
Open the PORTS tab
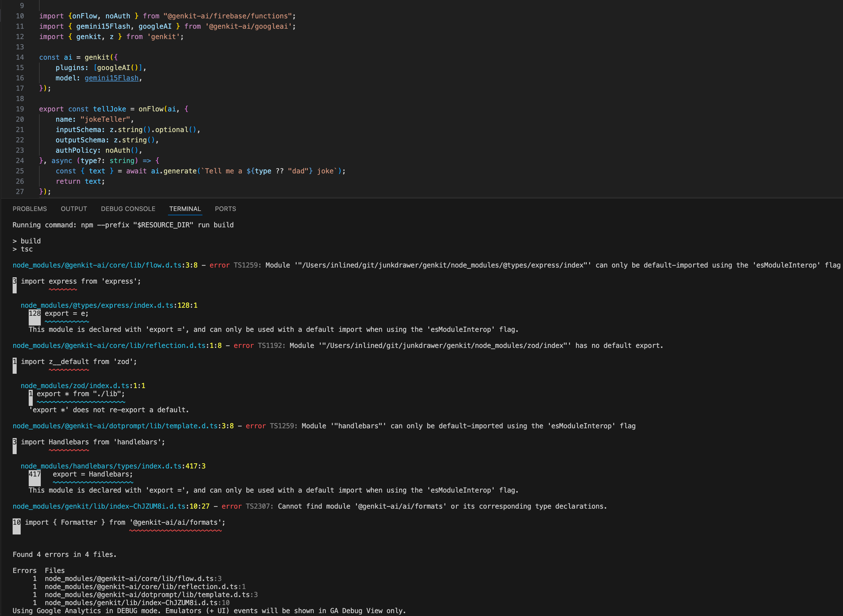pos(225,209)
